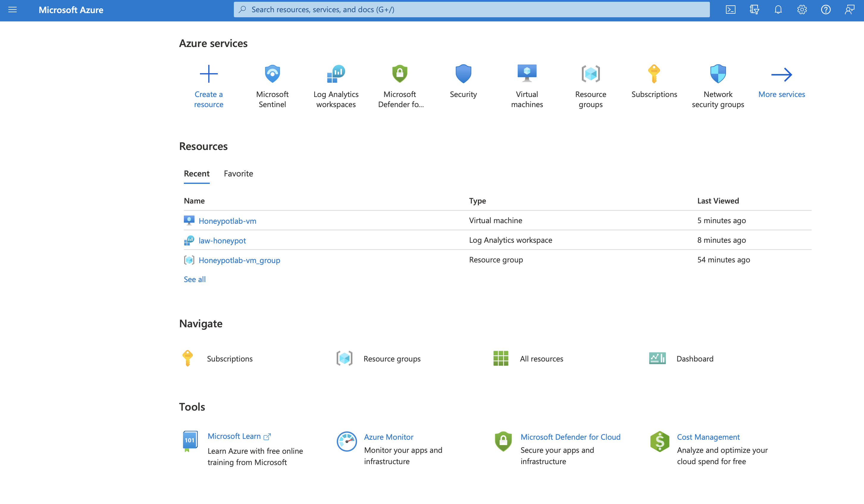The width and height of the screenshot is (864, 504).
Task: Click the More services label
Action: (781, 94)
